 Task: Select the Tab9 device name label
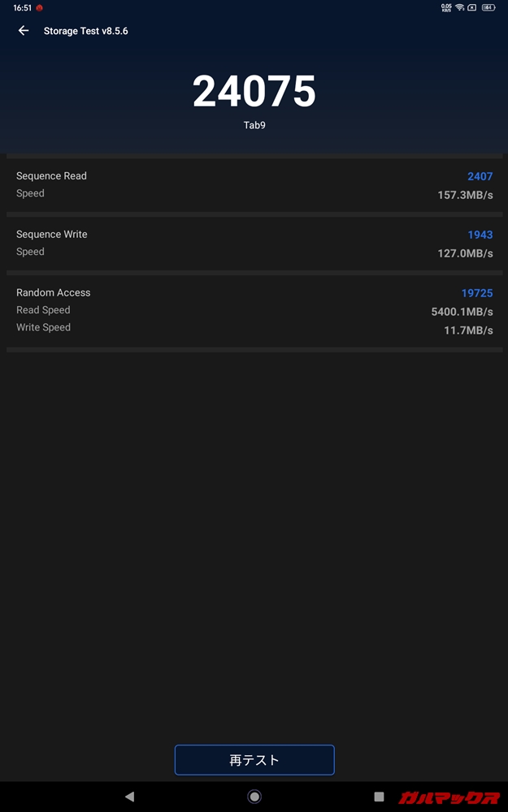tap(254, 126)
